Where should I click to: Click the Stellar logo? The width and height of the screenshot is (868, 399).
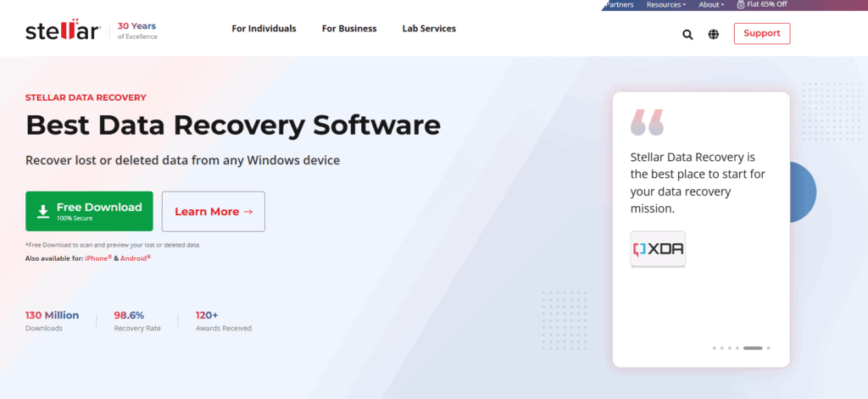63,30
